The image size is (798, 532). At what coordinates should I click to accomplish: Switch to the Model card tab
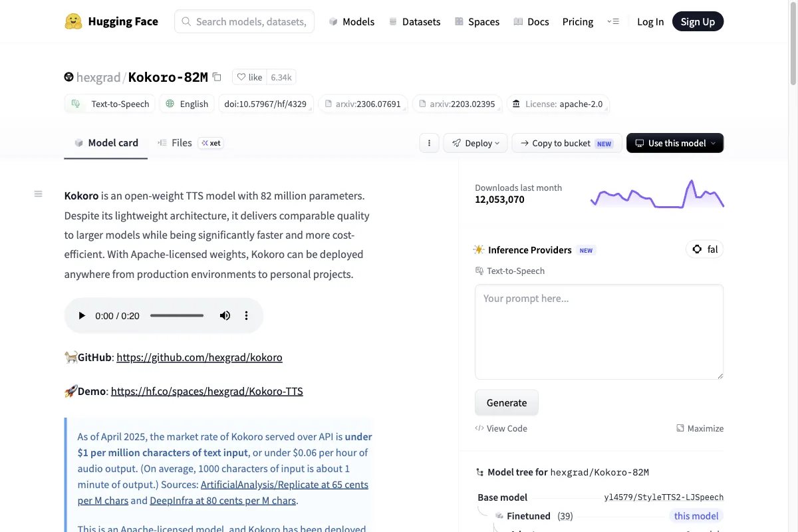coord(106,142)
